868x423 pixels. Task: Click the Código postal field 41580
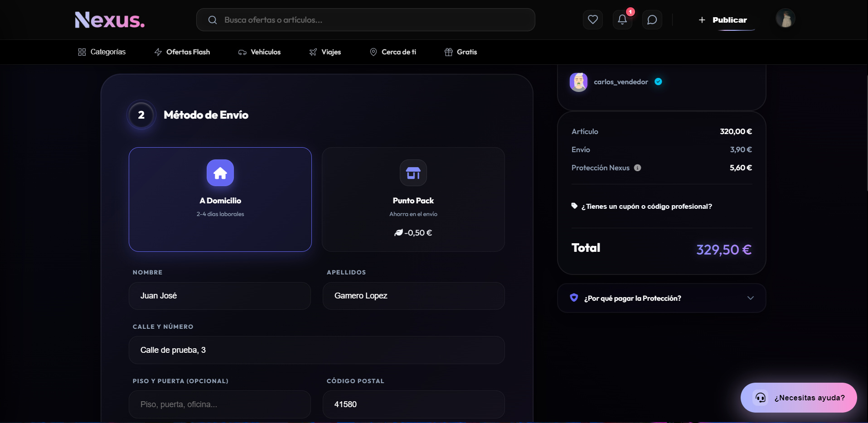[x=414, y=404]
